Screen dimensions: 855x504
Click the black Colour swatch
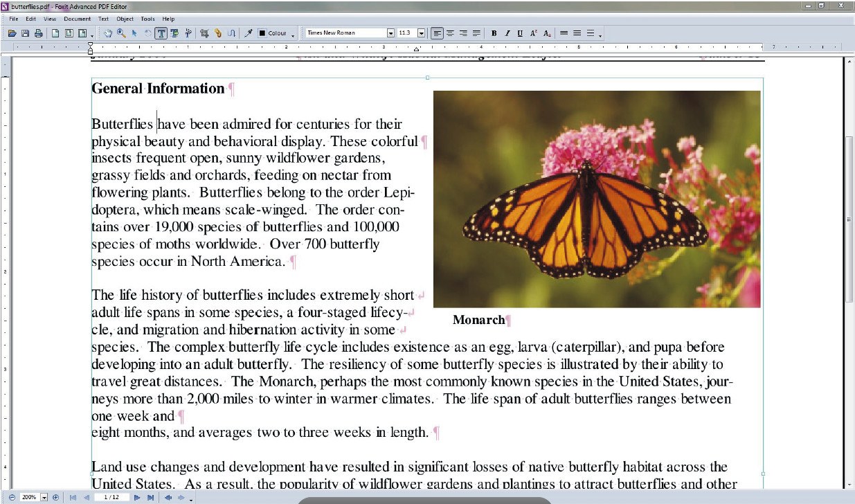(262, 33)
